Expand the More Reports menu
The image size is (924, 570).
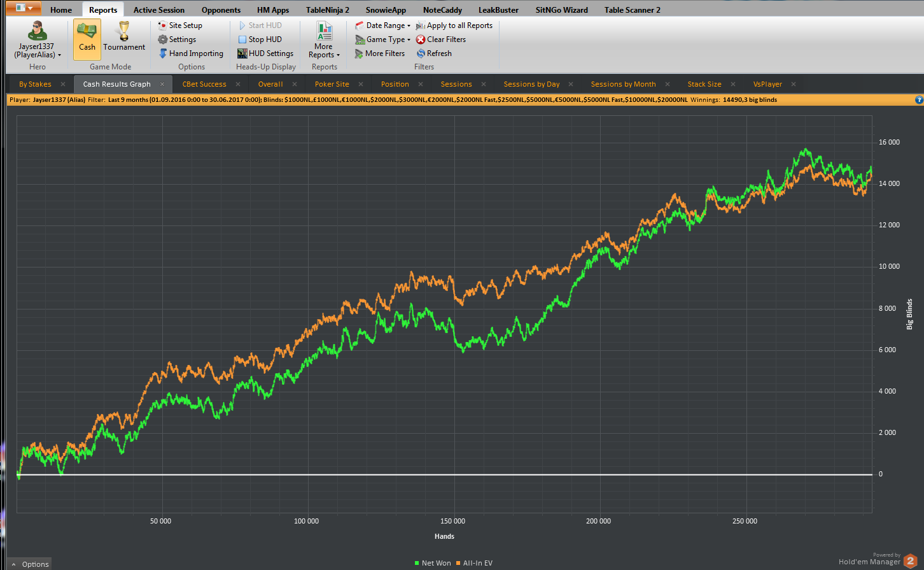pyautogui.click(x=324, y=40)
